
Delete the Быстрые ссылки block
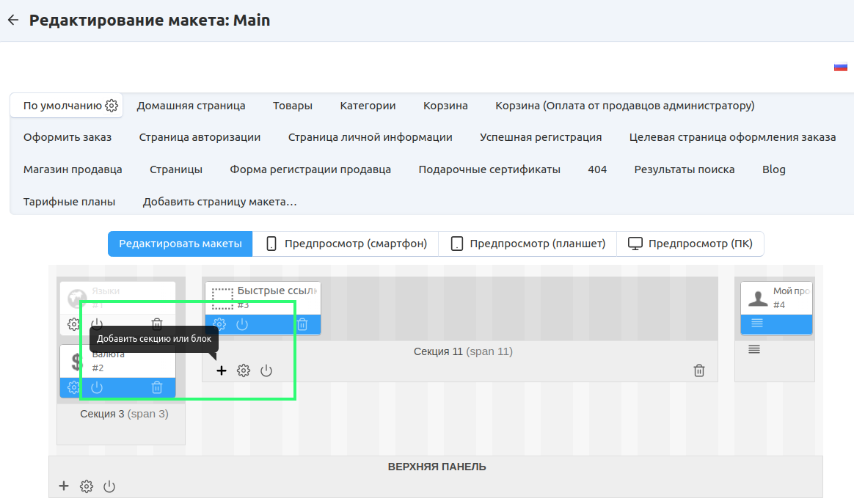[302, 324]
